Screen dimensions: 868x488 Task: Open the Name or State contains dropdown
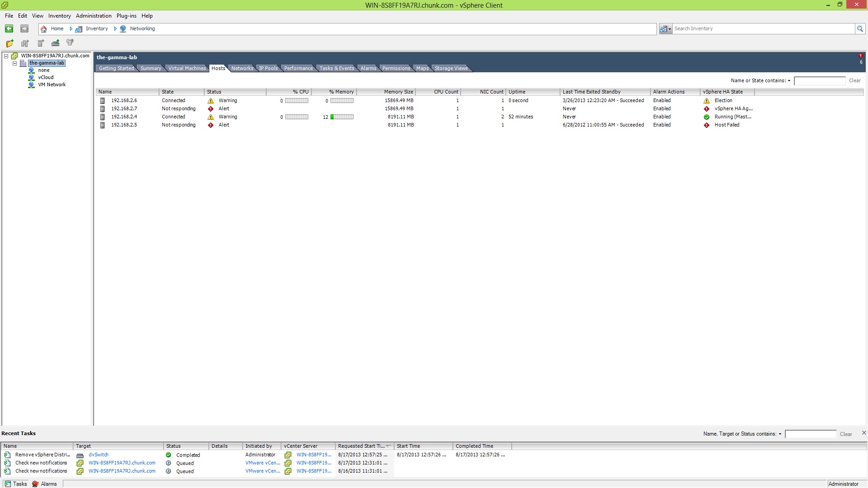tap(789, 81)
